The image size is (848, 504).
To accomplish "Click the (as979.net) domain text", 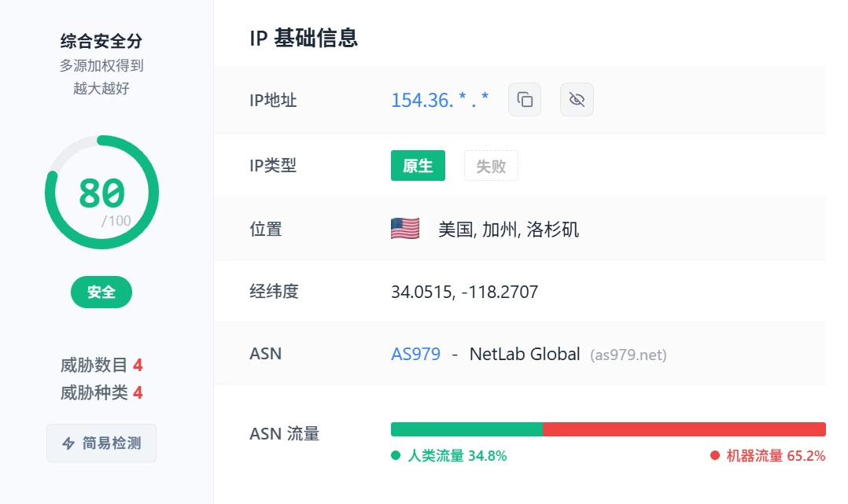I will point(629,355).
